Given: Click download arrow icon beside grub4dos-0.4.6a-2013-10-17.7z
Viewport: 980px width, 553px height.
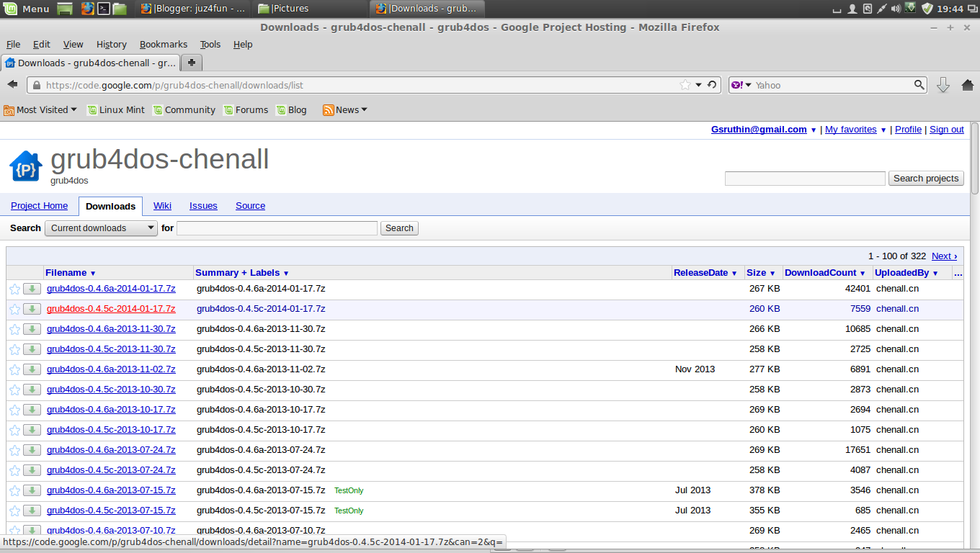Looking at the screenshot, I should point(32,410).
